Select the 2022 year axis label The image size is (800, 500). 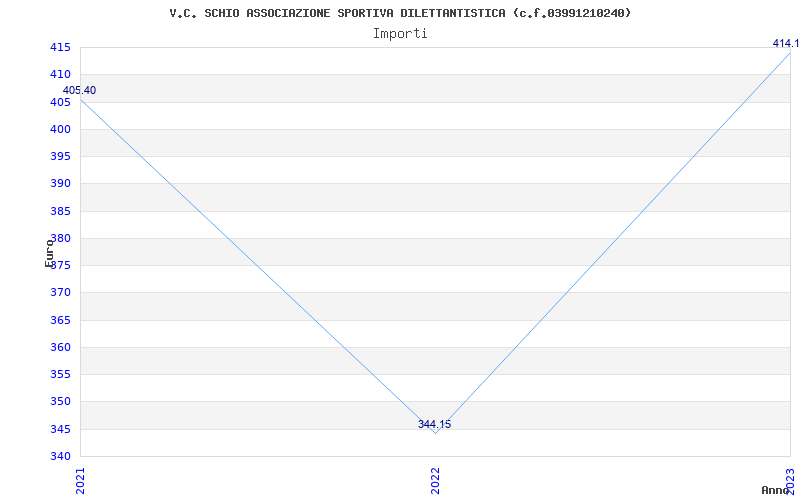tap(435, 481)
